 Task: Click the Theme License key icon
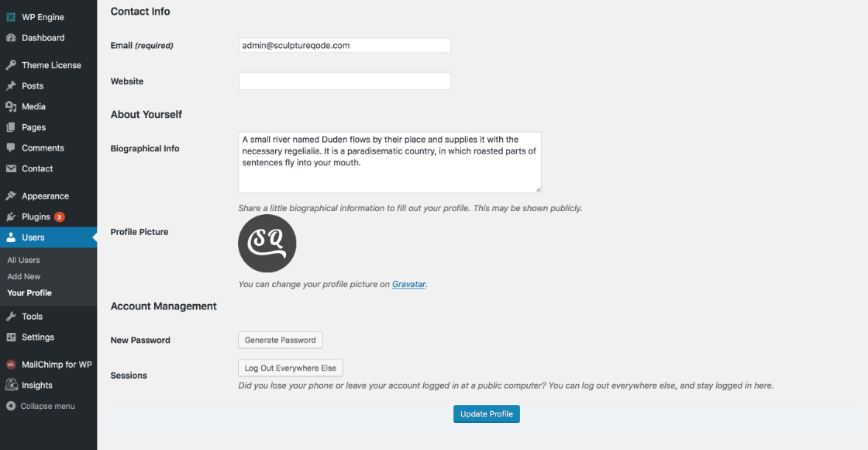coord(11,65)
